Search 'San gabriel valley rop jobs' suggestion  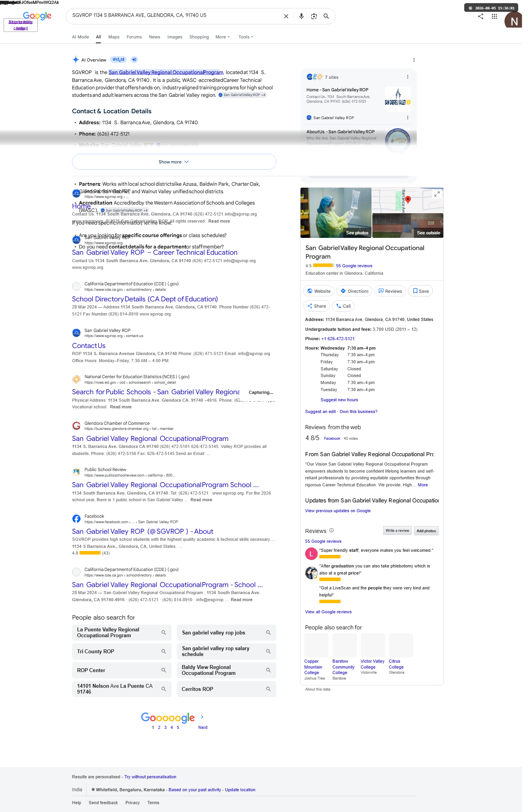[226, 633]
